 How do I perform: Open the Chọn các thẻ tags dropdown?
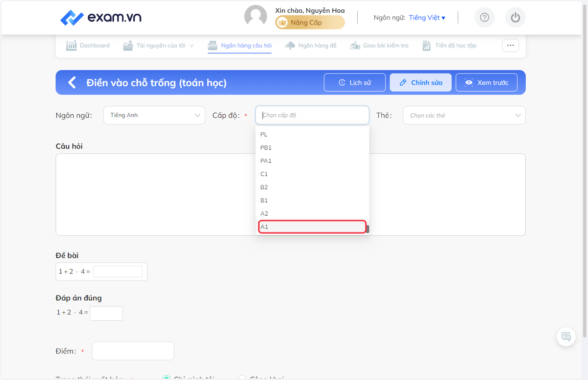464,115
